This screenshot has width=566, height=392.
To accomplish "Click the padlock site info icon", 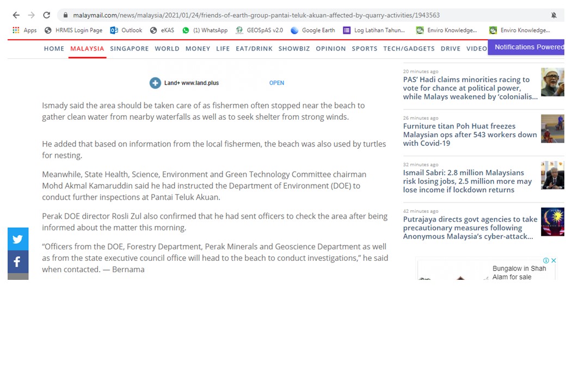I will tap(65, 15).
